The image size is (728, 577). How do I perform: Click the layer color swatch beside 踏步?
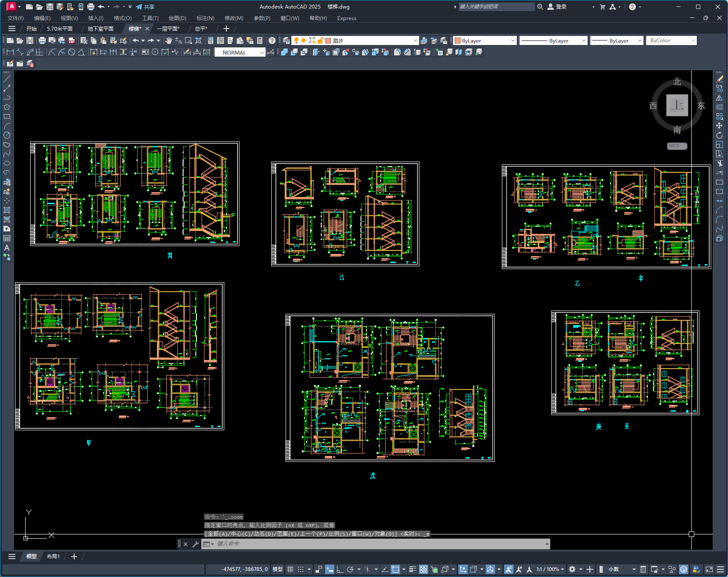[x=328, y=40]
